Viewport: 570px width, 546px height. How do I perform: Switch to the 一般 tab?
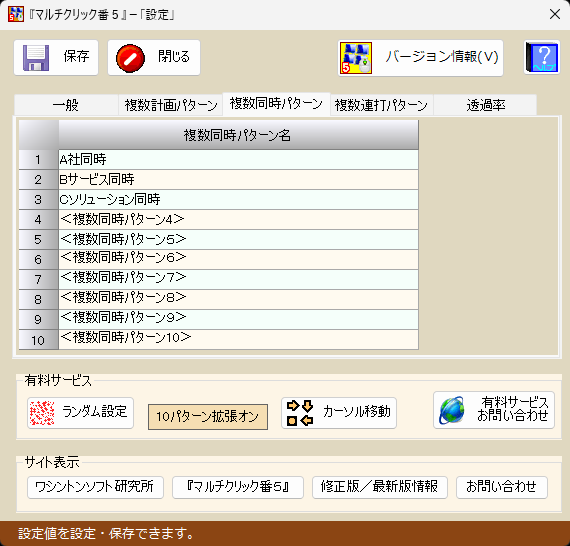[66, 105]
